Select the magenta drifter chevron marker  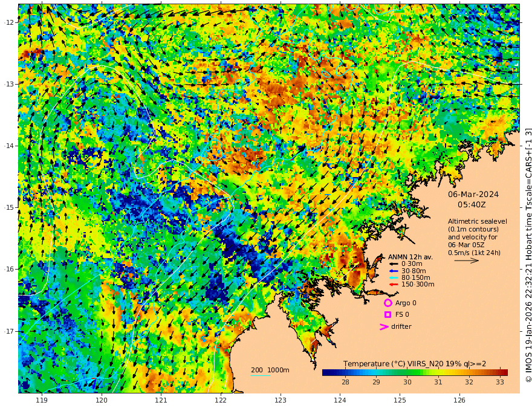click(384, 327)
